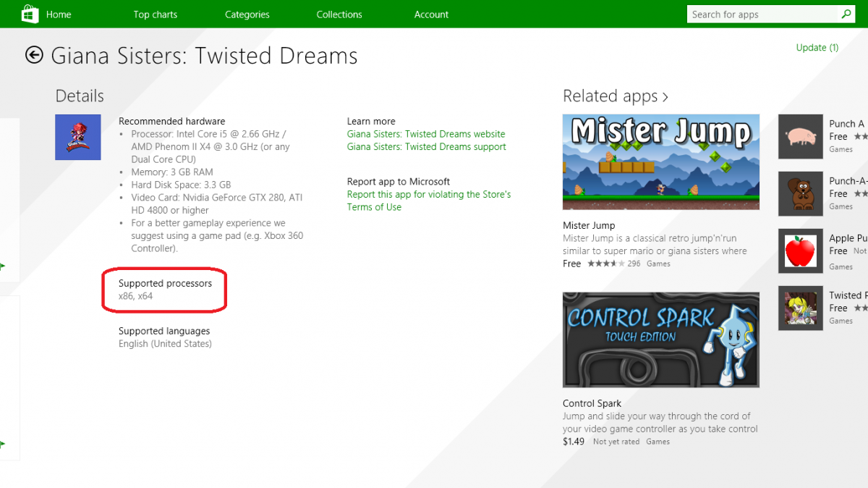This screenshot has height=488, width=868.
Task: Expand Related apps with the chevron
Action: [x=665, y=96]
